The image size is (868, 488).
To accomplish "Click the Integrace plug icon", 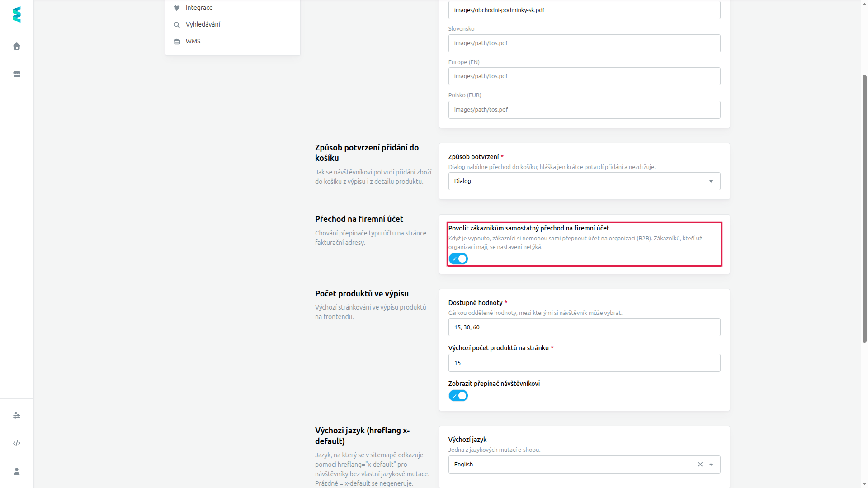I will pyautogui.click(x=177, y=8).
